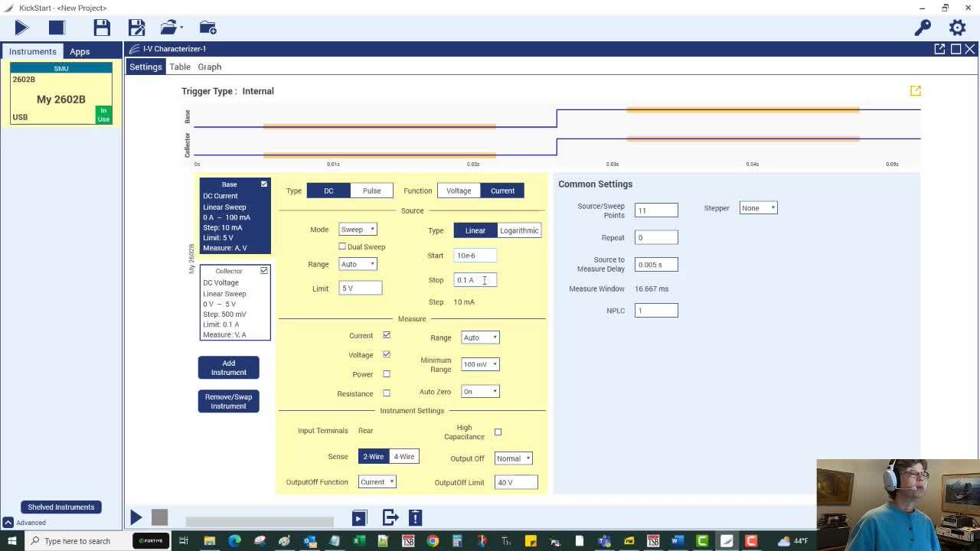The height and width of the screenshot is (551, 980).
Task: Run the test with the Play toolbar icon
Action: 21,27
